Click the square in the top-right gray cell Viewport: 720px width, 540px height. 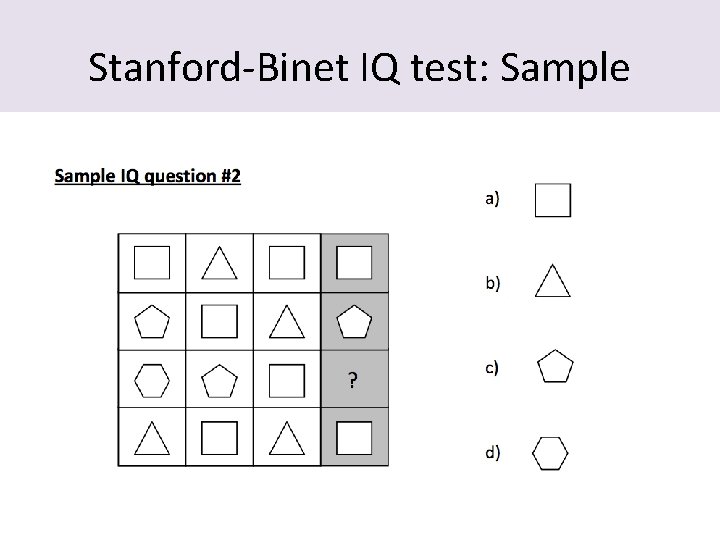click(x=354, y=263)
